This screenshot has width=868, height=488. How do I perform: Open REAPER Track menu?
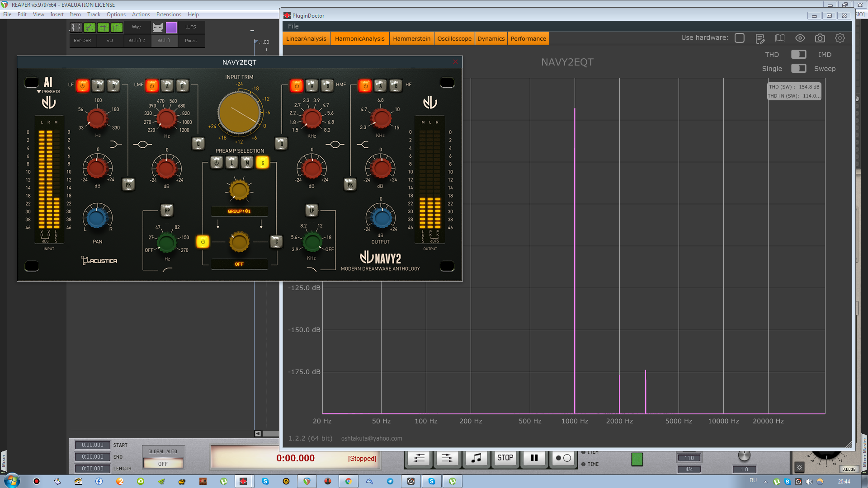pos(94,14)
